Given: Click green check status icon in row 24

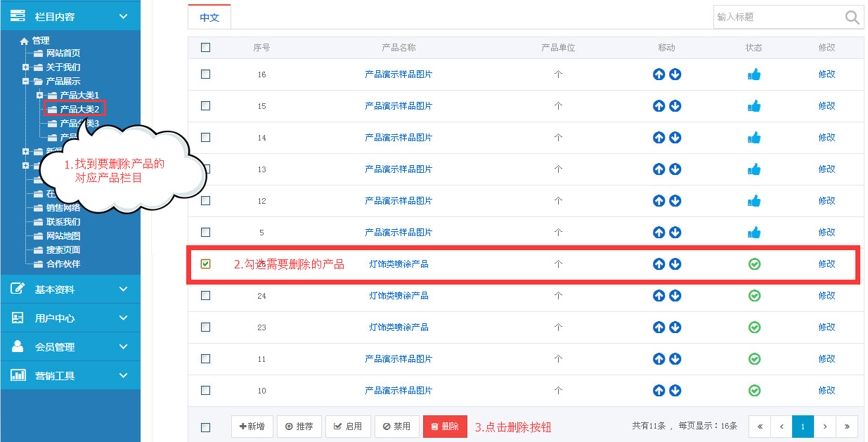Looking at the screenshot, I should pyautogui.click(x=754, y=296).
